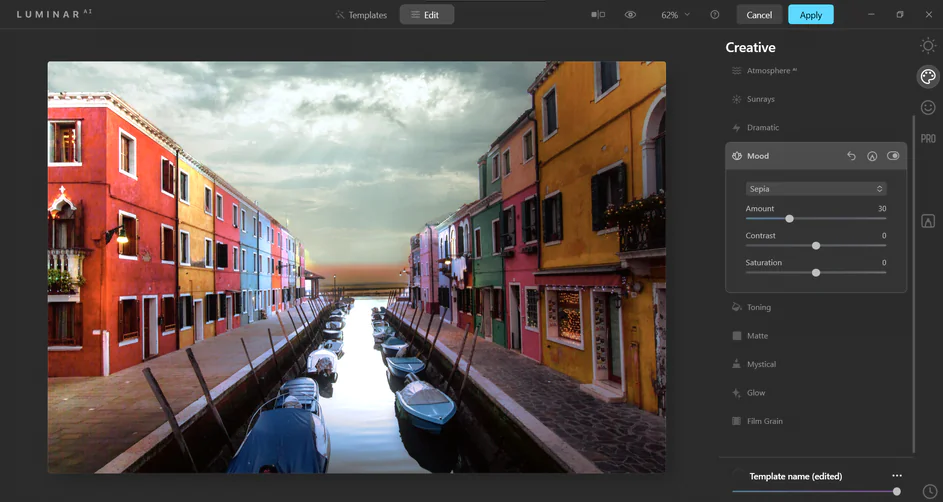The height and width of the screenshot is (502, 943).
Task: Click the Cancel button
Action: click(759, 15)
